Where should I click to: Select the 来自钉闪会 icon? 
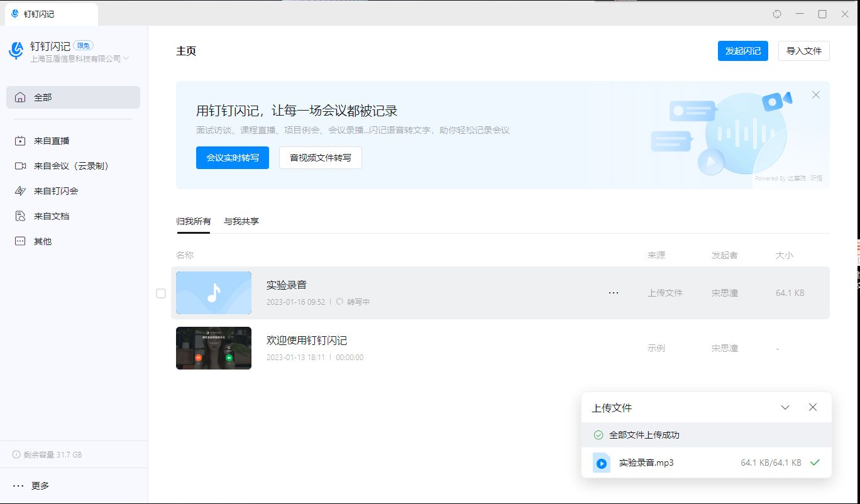pyautogui.click(x=21, y=191)
